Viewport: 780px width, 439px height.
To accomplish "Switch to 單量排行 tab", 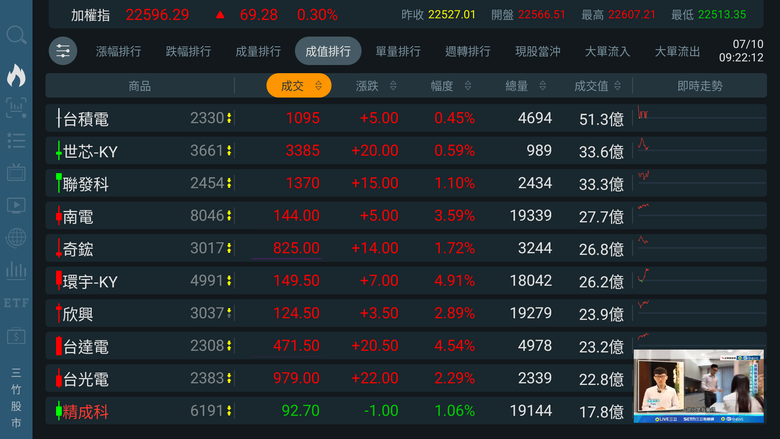I will 397,51.
